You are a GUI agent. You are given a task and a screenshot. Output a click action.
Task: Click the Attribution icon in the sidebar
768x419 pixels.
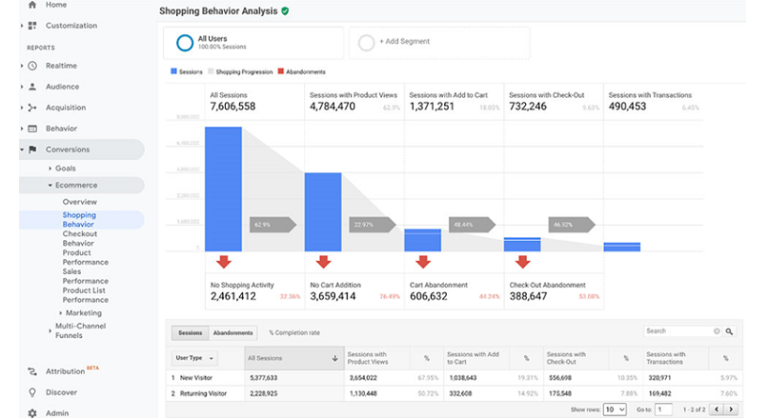32,371
